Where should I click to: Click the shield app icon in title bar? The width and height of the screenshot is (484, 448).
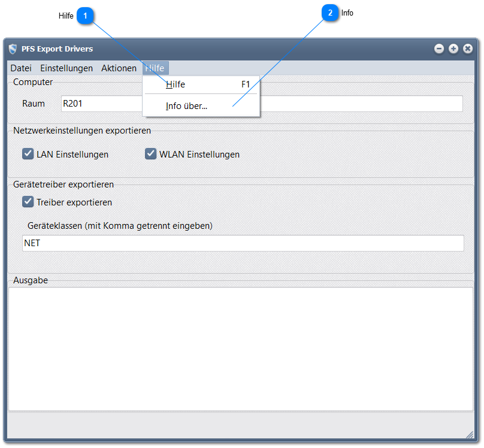tap(13, 49)
